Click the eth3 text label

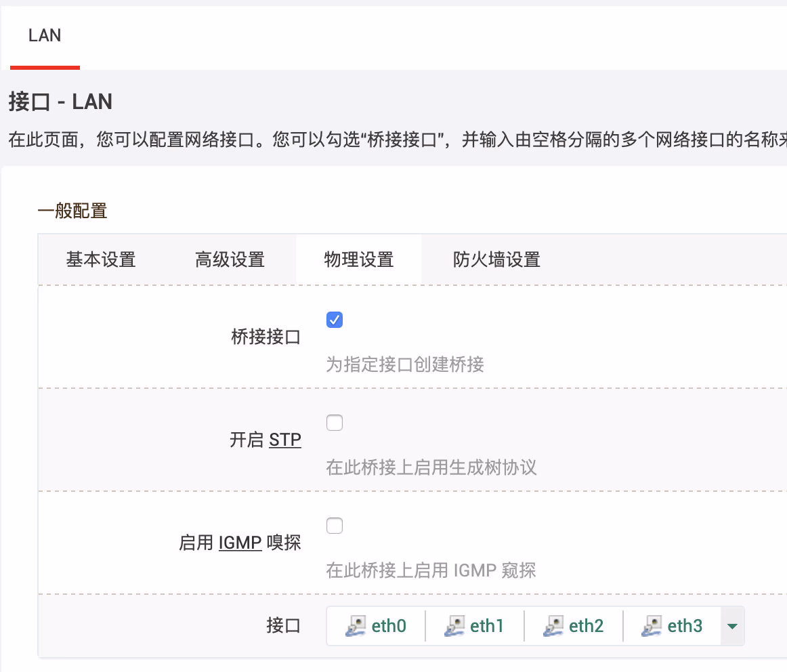[x=685, y=626]
